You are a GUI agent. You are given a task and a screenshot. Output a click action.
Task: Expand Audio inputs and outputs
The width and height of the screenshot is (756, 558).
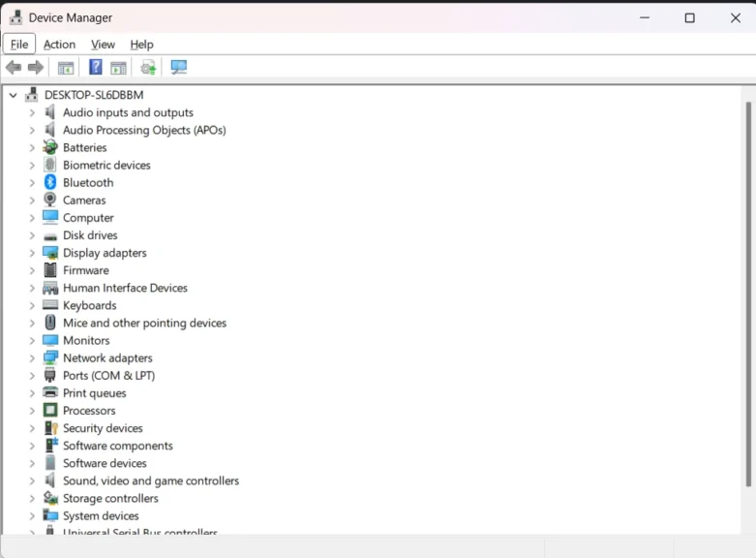[x=32, y=112]
